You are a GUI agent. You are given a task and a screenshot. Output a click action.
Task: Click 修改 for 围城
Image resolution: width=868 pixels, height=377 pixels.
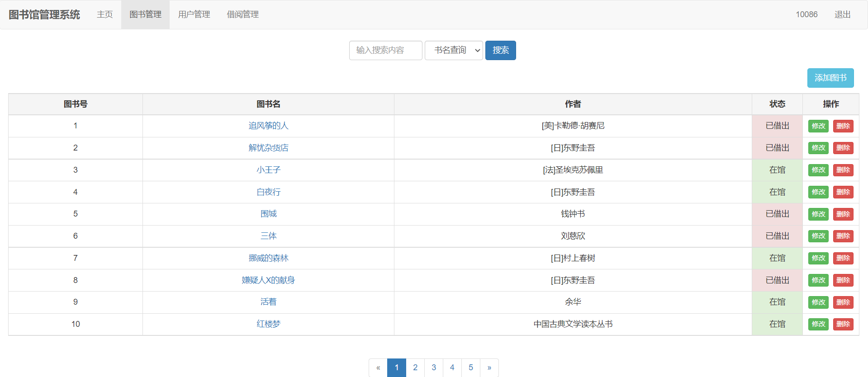818,214
